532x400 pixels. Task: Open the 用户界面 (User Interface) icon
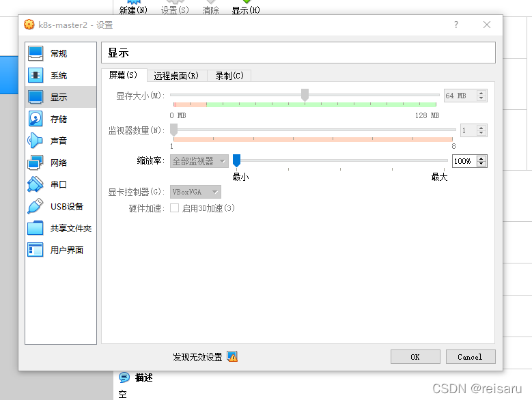[36, 250]
